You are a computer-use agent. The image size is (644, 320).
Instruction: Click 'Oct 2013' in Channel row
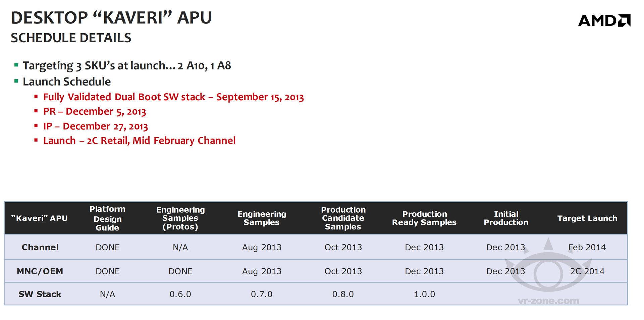click(x=343, y=247)
